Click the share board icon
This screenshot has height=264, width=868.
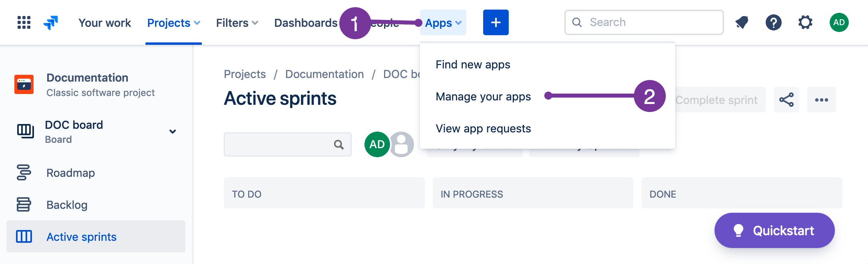tap(786, 99)
